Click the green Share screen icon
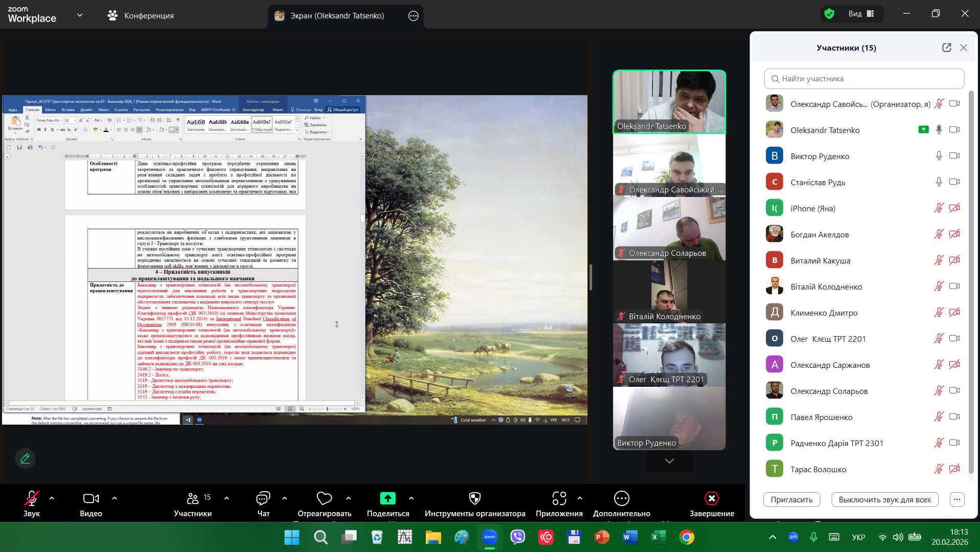980x552 pixels. (x=387, y=498)
